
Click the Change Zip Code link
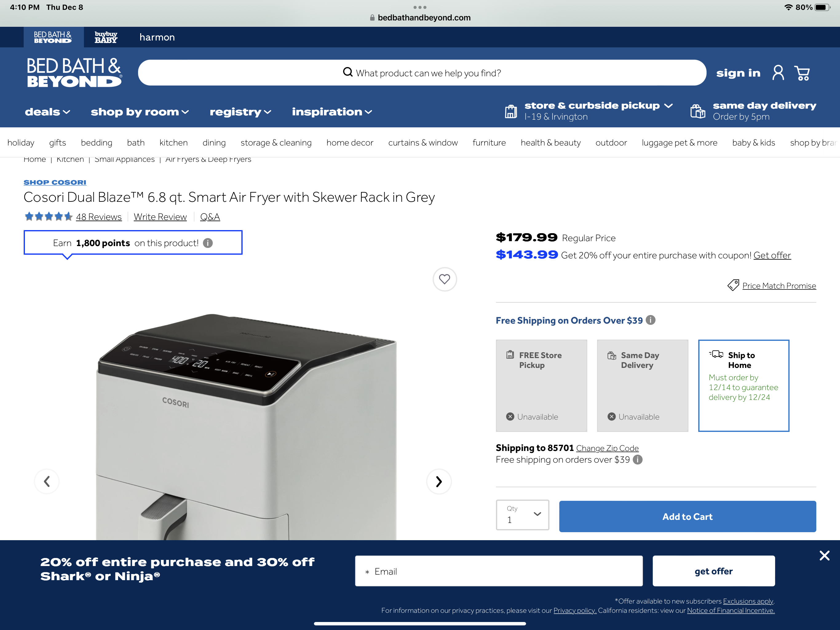(x=607, y=449)
